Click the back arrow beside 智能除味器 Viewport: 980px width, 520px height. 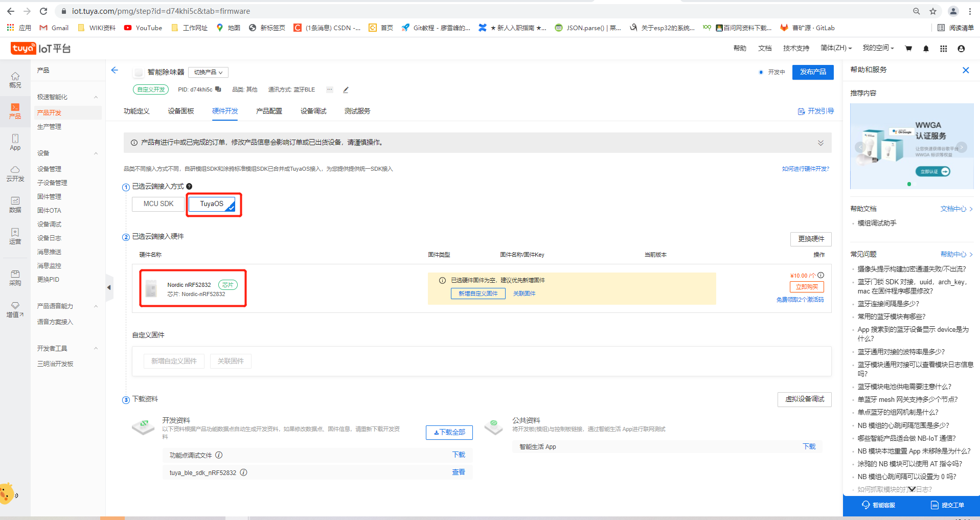pyautogui.click(x=115, y=70)
